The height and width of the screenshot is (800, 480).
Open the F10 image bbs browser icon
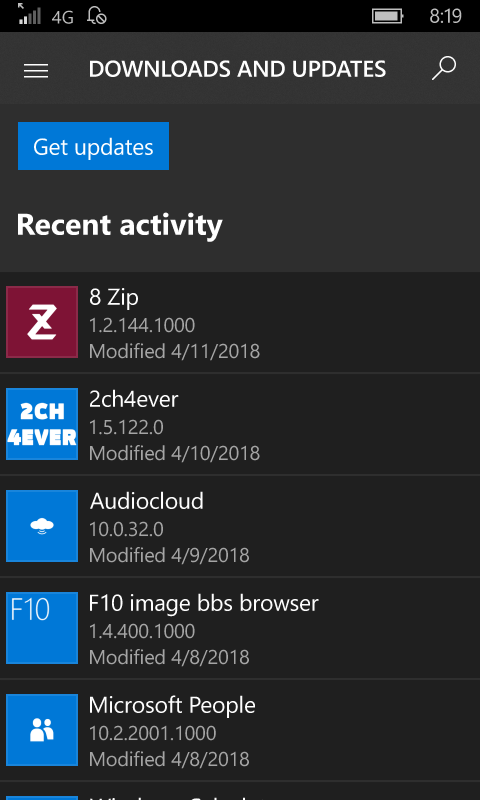coord(42,628)
